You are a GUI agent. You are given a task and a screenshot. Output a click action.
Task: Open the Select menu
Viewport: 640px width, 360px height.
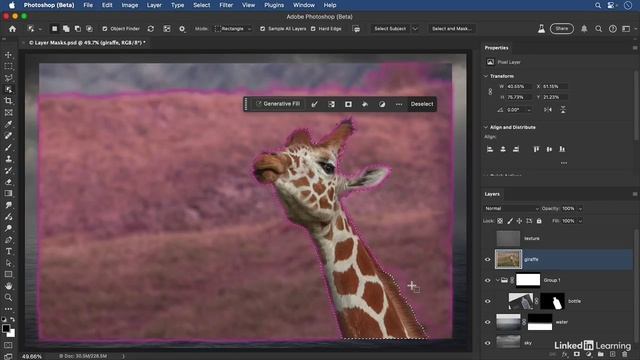pos(202,5)
